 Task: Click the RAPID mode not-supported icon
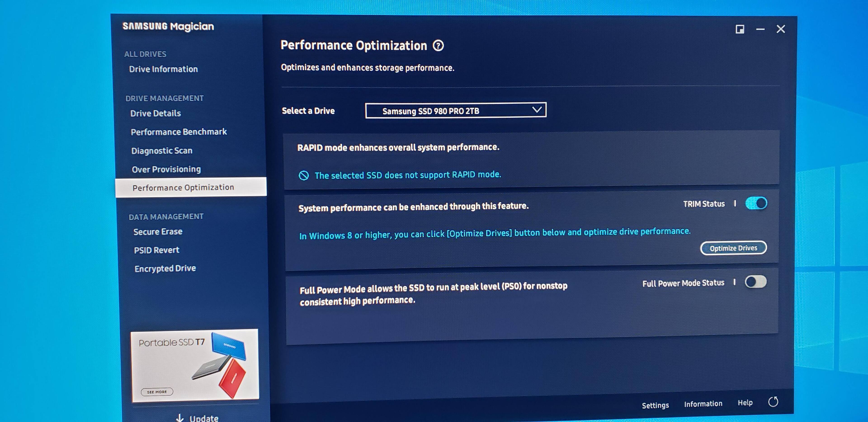[304, 176]
